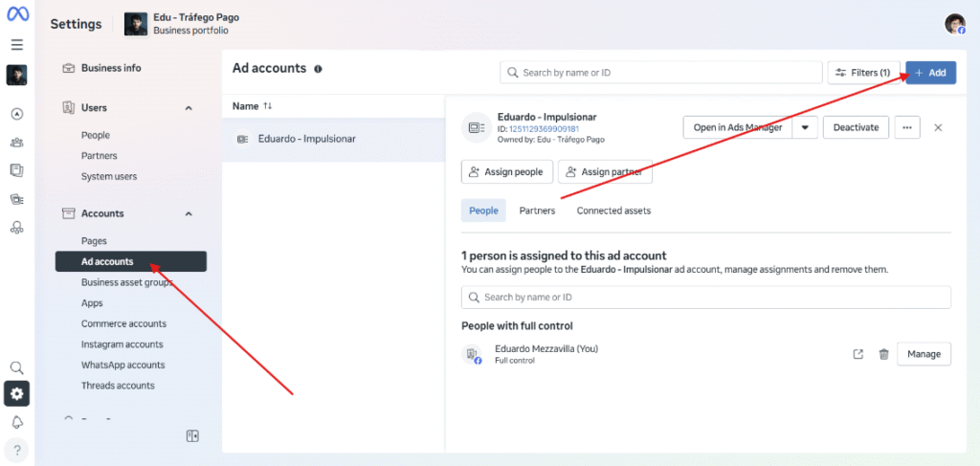Click the Meta logo icon
This screenshot has width=980, height=466.
[17, 14]
